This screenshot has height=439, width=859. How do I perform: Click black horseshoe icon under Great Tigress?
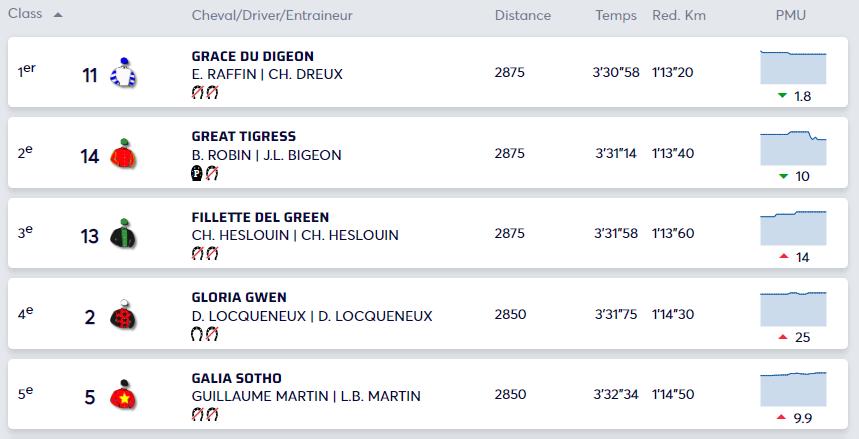197,173
